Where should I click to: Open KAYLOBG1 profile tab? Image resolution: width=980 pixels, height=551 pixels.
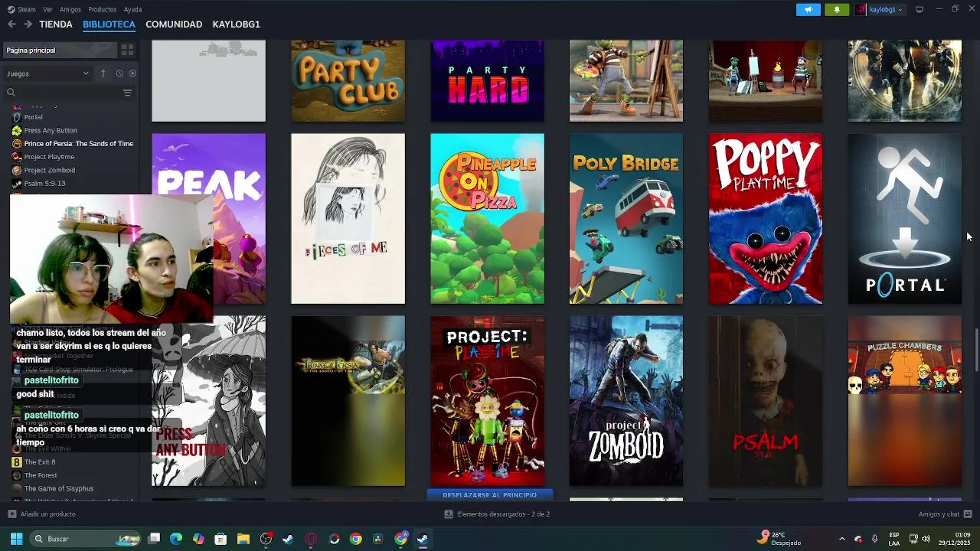(x=236, y=24)
